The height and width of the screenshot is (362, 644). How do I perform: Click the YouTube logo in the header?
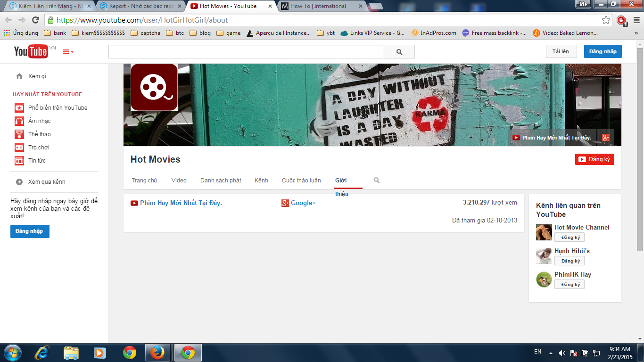click(x=31, y=51)
